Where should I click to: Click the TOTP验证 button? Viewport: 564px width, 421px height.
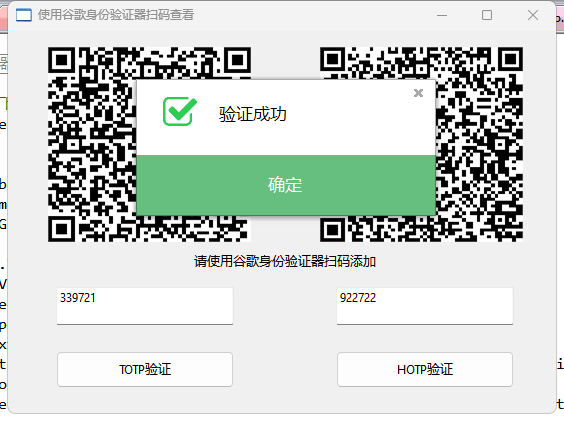145,370
